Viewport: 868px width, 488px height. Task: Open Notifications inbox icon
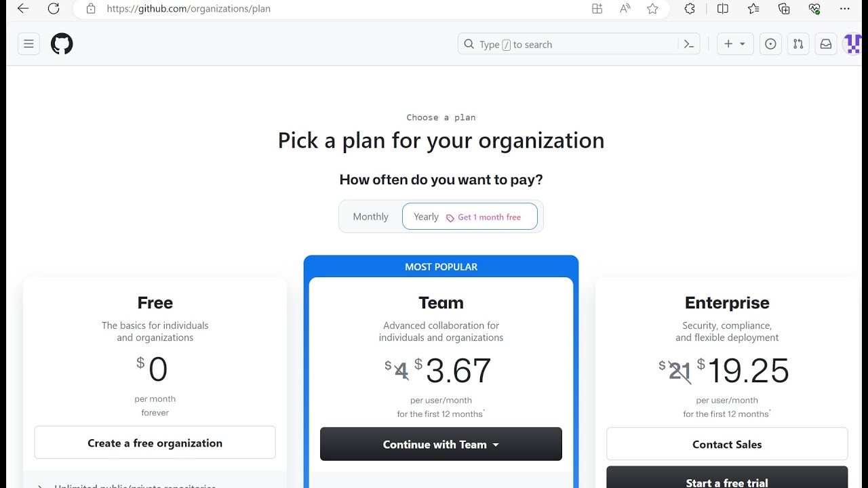tap(826, 44)
